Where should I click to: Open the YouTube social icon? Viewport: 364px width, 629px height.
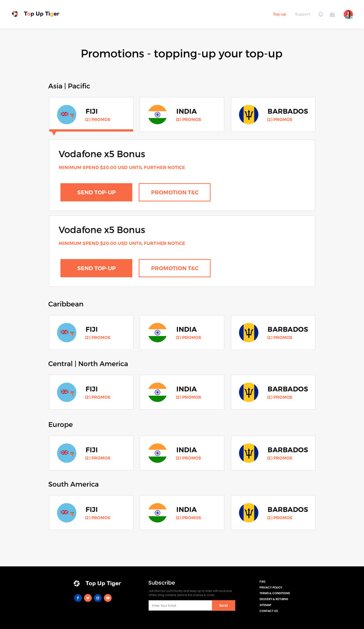[x=108, y=598]
